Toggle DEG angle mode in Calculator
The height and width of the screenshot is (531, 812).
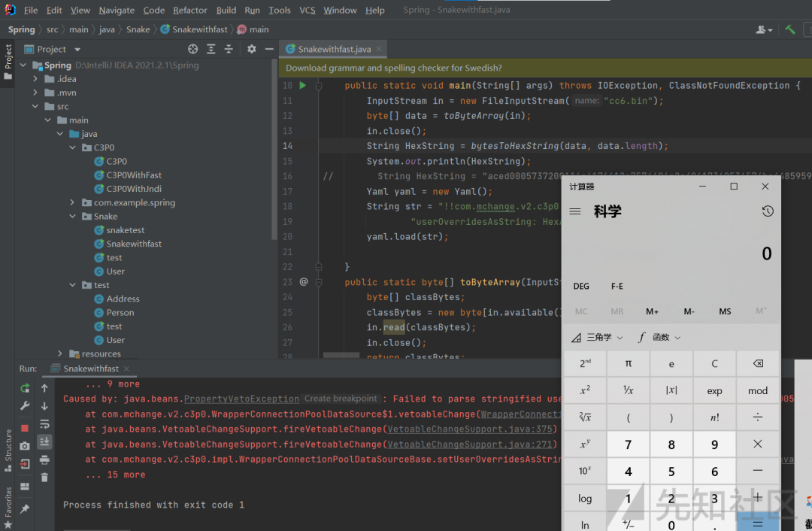581,286
